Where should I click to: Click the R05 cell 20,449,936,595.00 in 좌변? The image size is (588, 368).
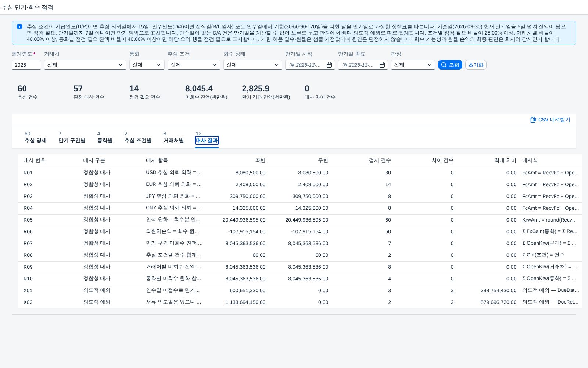point(244,220)
